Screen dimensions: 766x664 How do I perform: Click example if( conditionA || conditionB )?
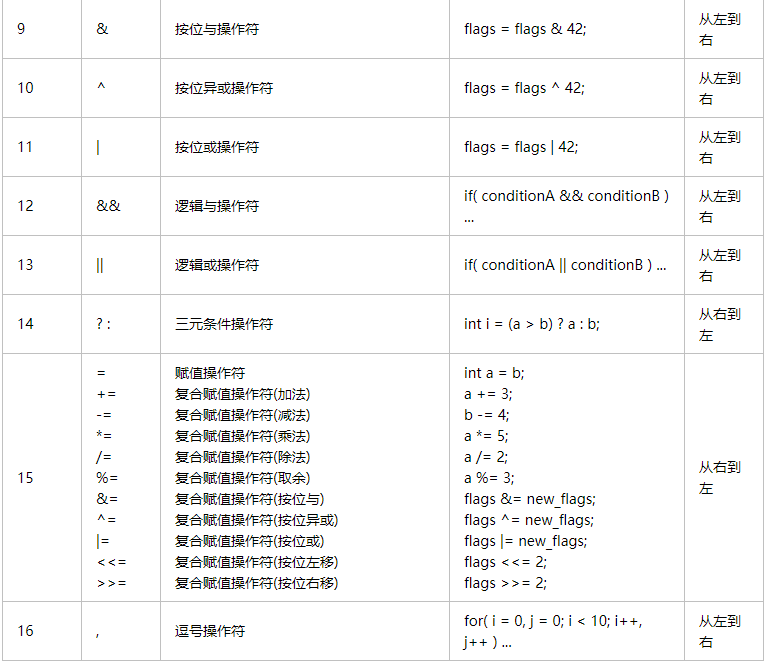pos(558,265)
